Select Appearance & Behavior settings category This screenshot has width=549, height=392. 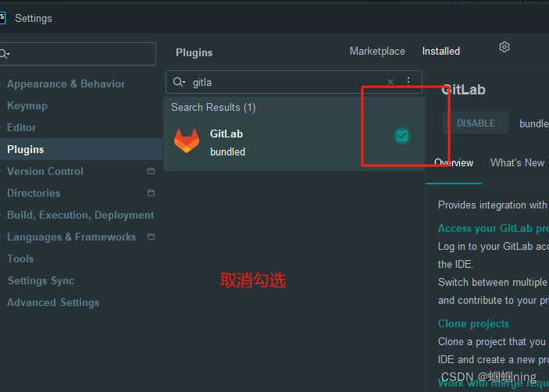click(66, 84)
